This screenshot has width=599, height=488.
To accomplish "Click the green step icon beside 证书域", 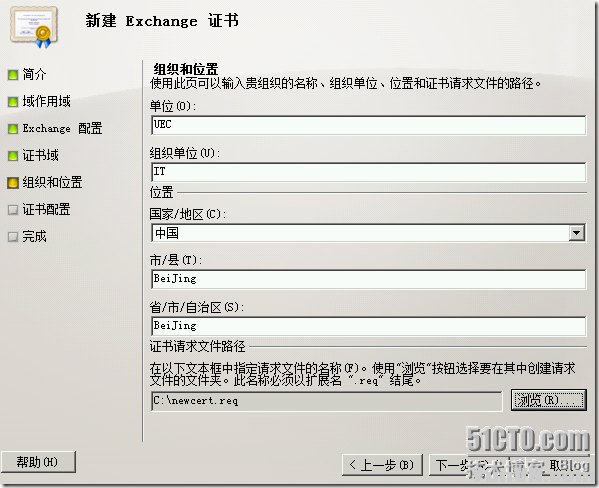I will click(13, 156).
